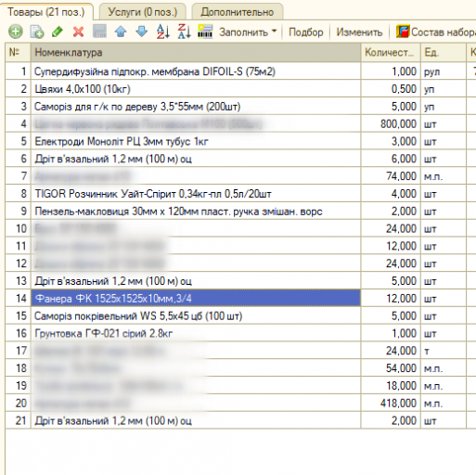Viewport: 476px width, 475px height.
Task: Switch to the Товары (21 поз.) tab
Action: tap(46, 12)
